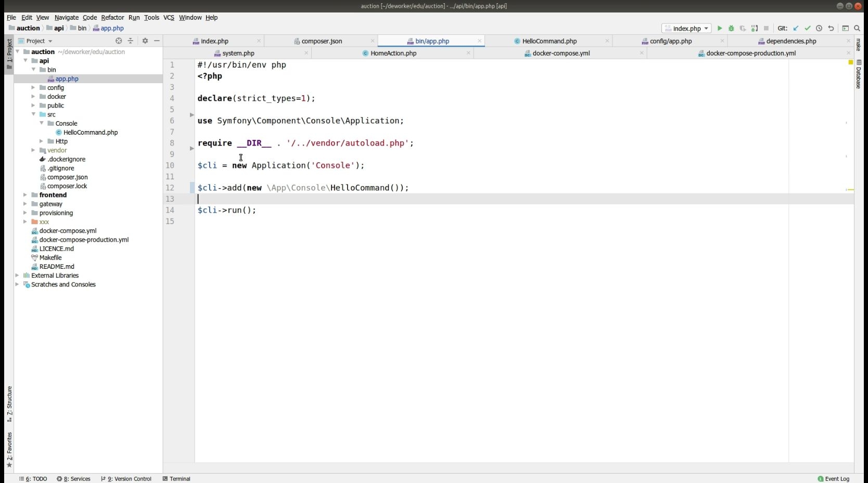Collapse the src folder
868x483 pixels.
[x=33, y=114]
